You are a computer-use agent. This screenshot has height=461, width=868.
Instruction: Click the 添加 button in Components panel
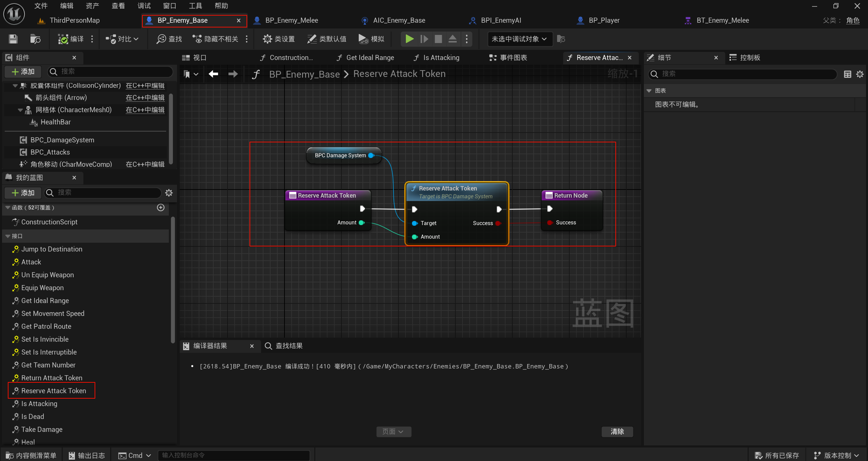coord(23,72)
